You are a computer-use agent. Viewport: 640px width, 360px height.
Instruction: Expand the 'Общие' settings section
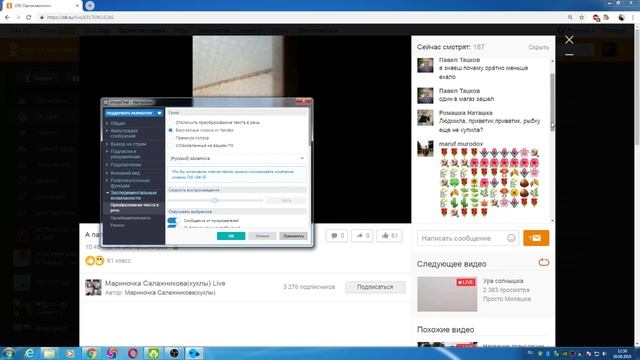[x=118, y=123]
